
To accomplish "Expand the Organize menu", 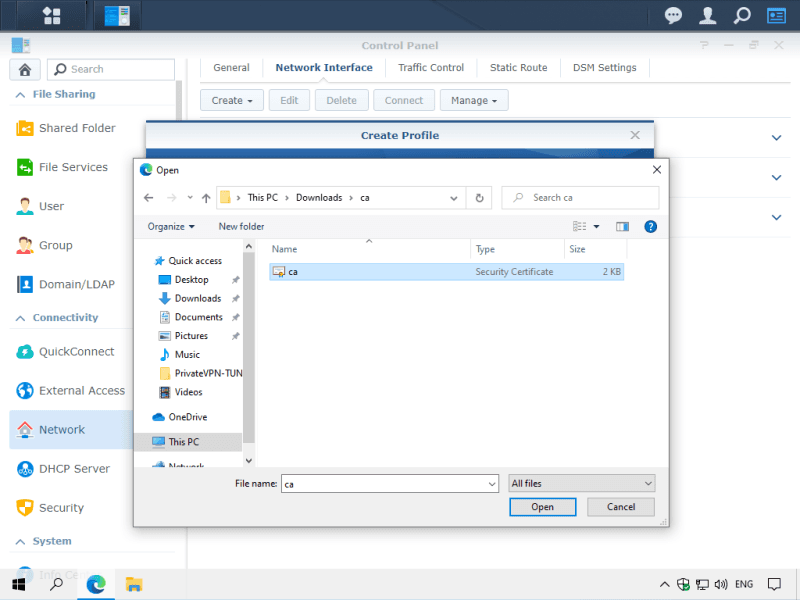I will tap(171, 227).
